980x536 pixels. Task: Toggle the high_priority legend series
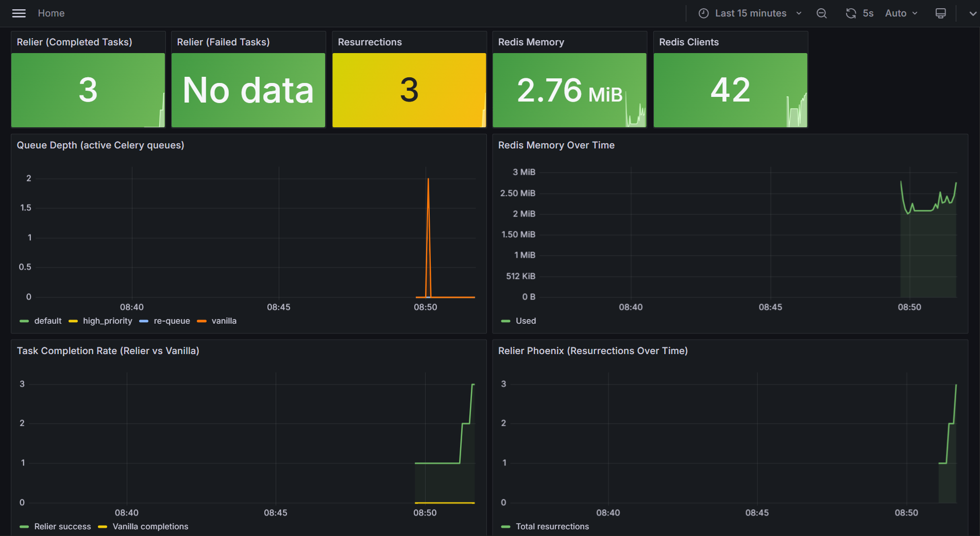tap(108, 321)
